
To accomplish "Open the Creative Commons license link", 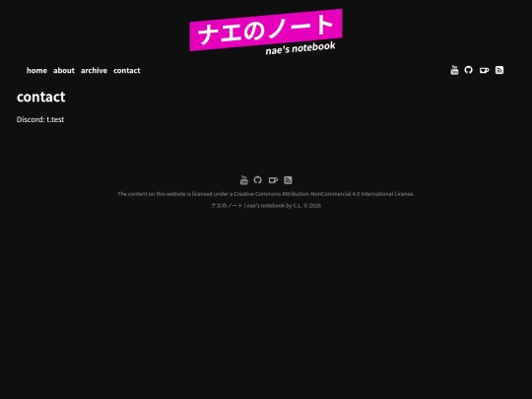I will 324,194.
